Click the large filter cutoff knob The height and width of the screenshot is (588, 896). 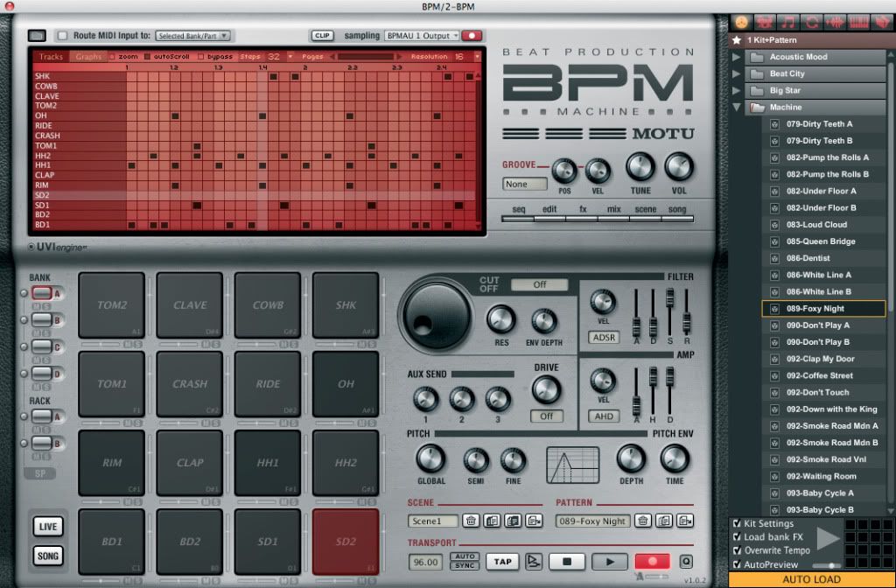click(x=437, y=317)
